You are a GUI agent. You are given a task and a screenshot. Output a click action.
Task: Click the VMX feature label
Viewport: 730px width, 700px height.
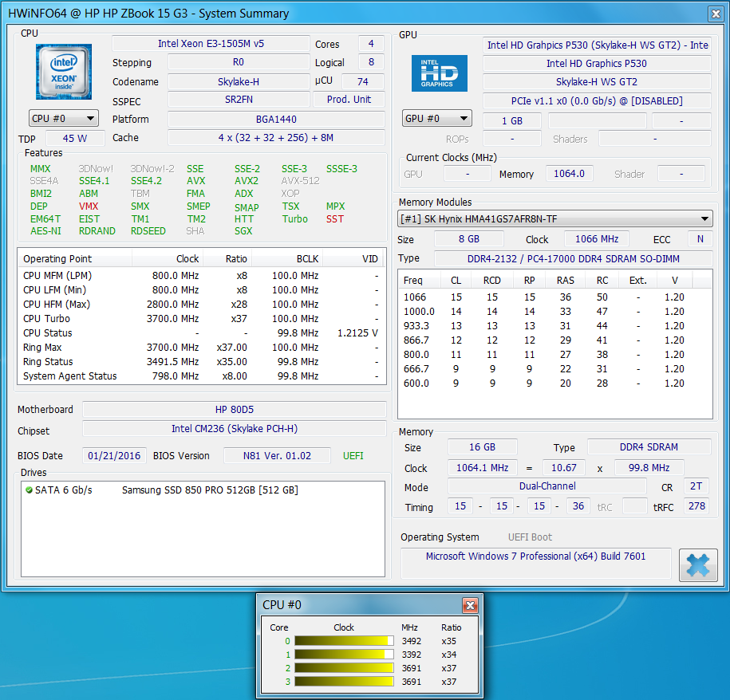coord(89,206)
